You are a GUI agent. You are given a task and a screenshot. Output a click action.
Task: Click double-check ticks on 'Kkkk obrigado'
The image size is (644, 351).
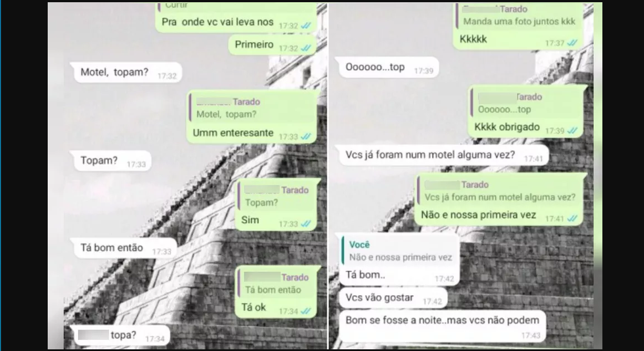click(572, 131)
